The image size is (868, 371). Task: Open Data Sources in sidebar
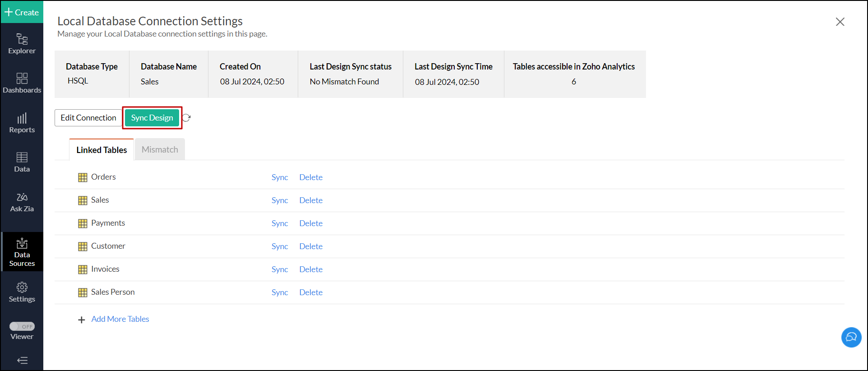22,252
